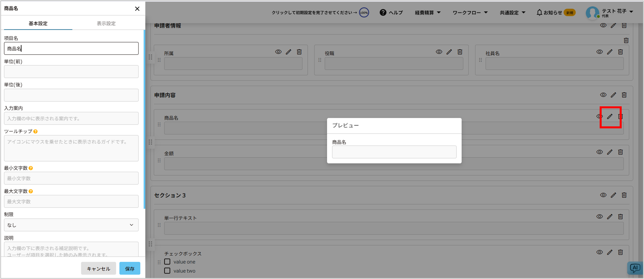Image resolution: width=644 pixels, height=279 pixels.
Task: Click the ツールチップ help question icon
Action: click(x=35, y=131)
